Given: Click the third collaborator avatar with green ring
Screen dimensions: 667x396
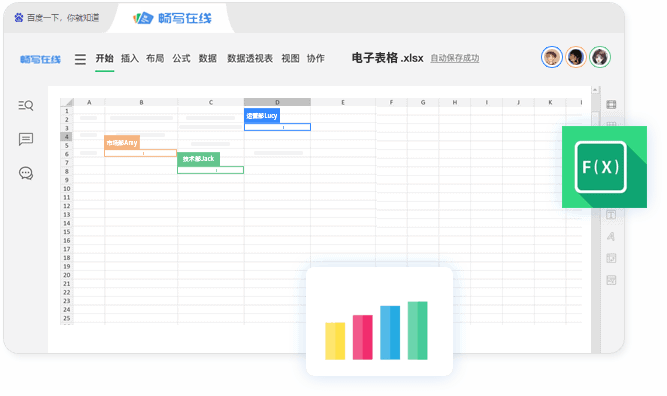Looking at the screenshot, I should coord(600,57).
